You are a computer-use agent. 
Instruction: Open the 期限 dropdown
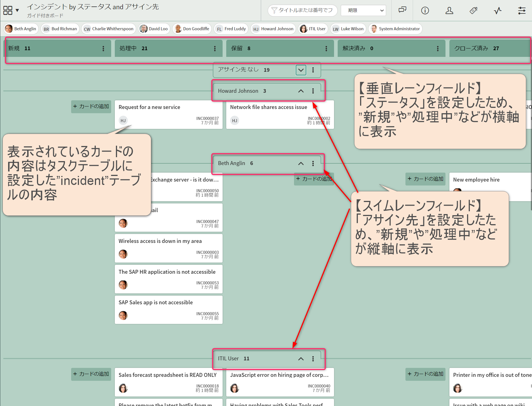click(363, 10)
